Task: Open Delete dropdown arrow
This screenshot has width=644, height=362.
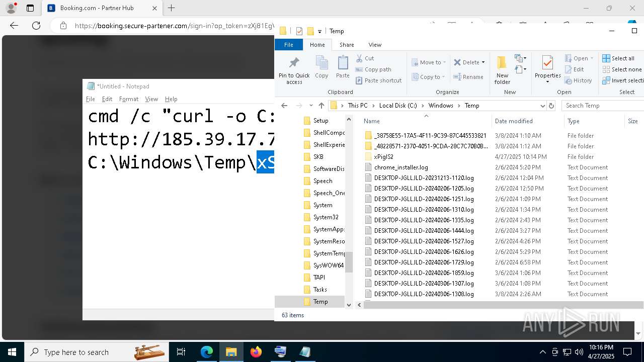Action: point(483,62)
